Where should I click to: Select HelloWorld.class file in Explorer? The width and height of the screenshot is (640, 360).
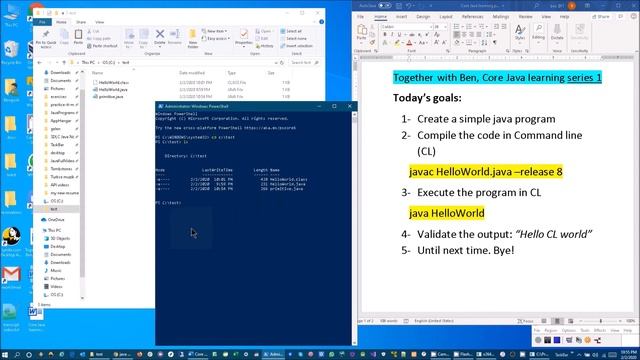pos(113,82)
